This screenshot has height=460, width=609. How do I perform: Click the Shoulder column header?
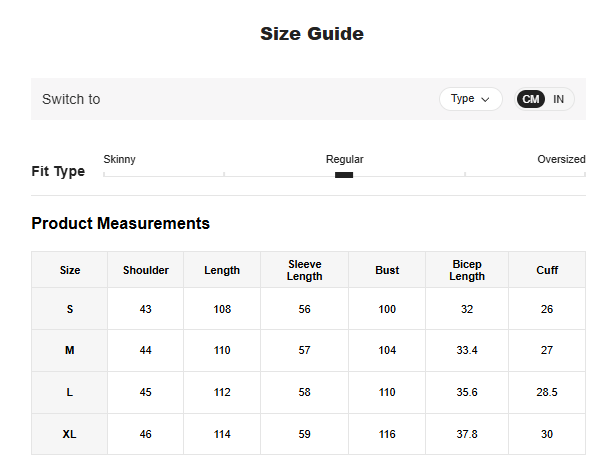tap(146, 270)
